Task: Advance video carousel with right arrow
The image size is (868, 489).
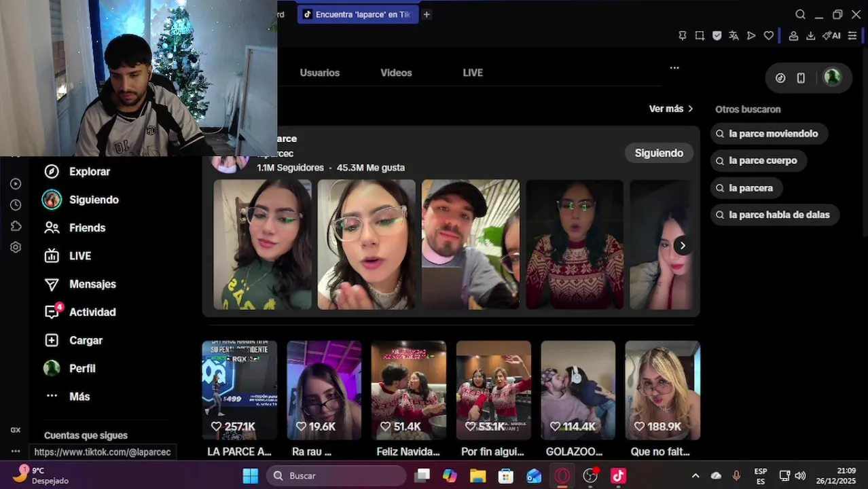Action: pos(683,246)
